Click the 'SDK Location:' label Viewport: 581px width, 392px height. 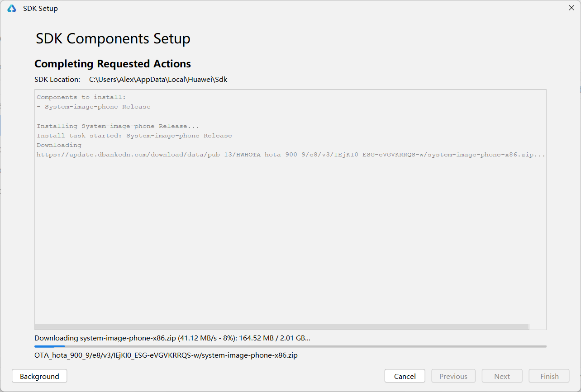click(57, 79)
